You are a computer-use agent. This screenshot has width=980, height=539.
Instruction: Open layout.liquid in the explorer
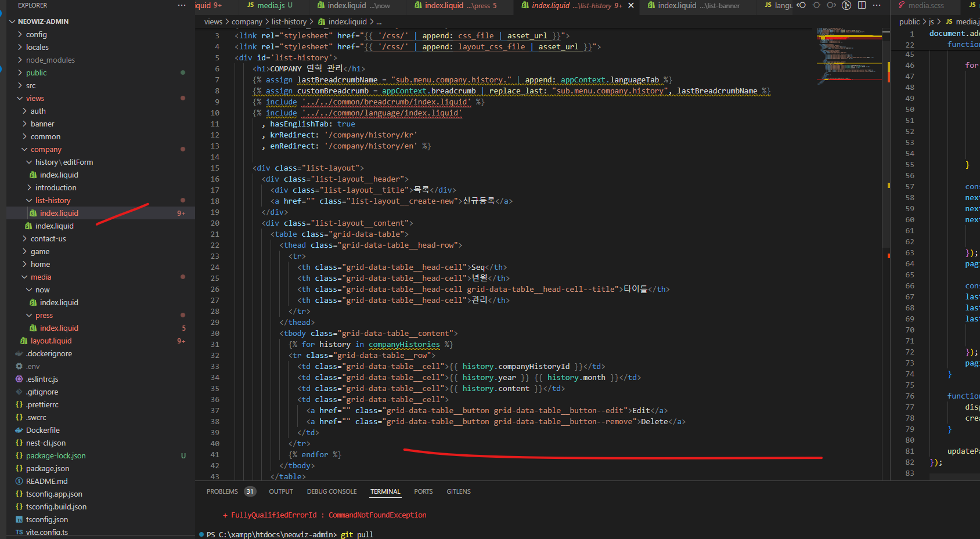point(100,341)
